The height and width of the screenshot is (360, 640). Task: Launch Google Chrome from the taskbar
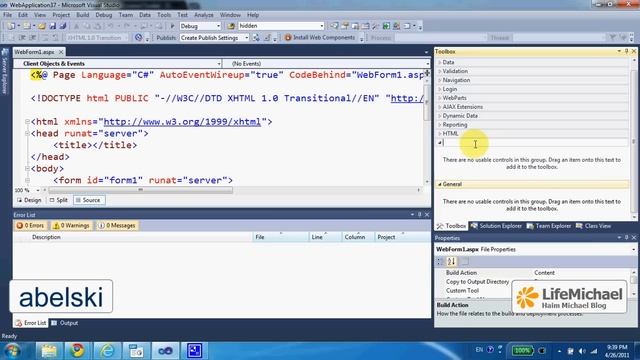(x=77, y=351)
